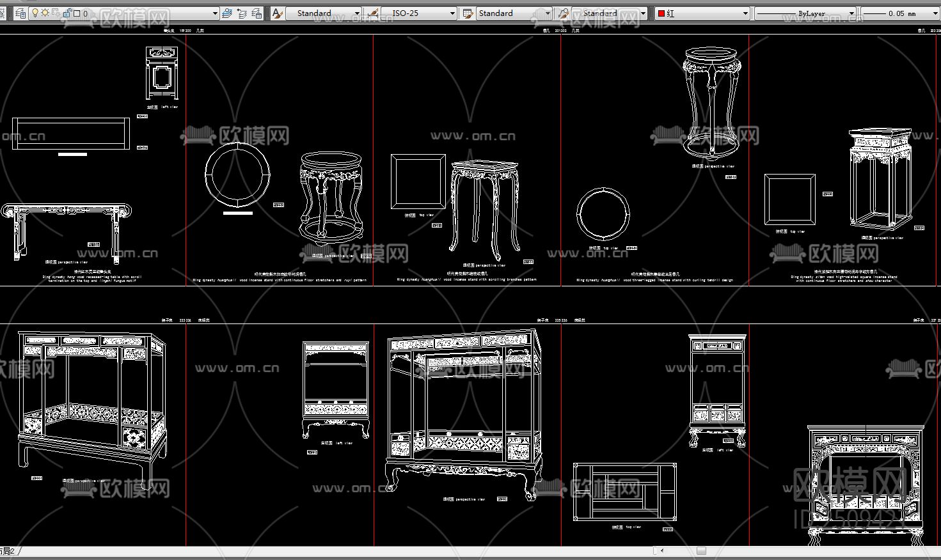Screen dimensions: 941x560
Task: Make object's layer current
Action: click(x=227, y=13)
